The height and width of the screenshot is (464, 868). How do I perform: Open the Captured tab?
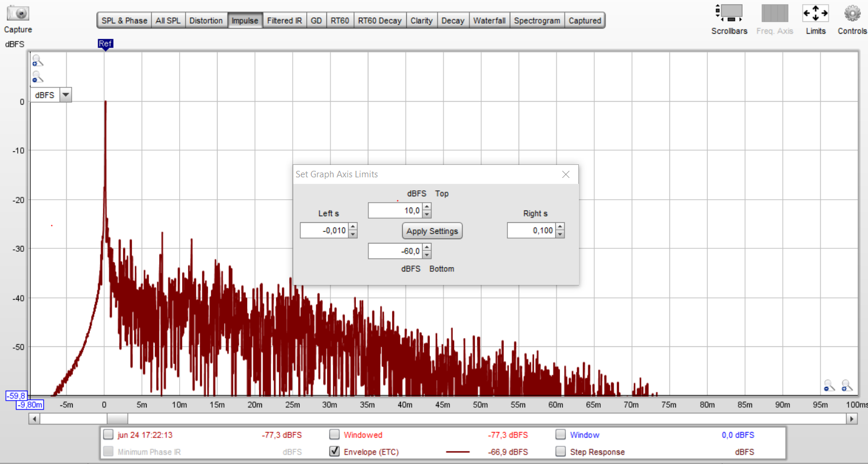[585, 21]
